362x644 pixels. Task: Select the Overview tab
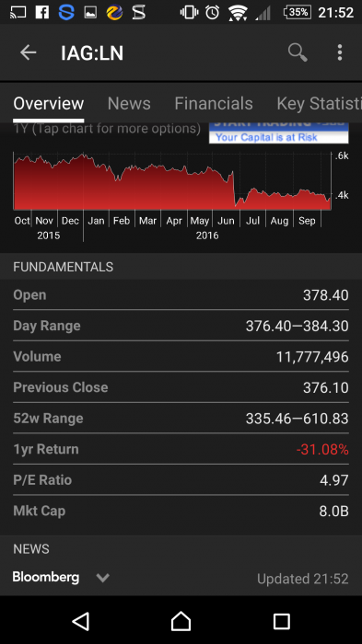coord(49,103)
